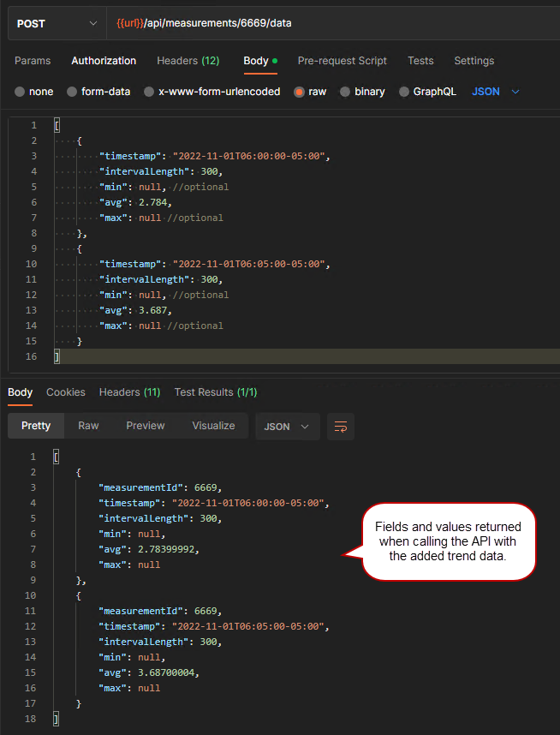The width and height of the screenshot is (560, 735).
Task: Select the binary body radio option
Action: pyautogui.click(x=345, y=92)
